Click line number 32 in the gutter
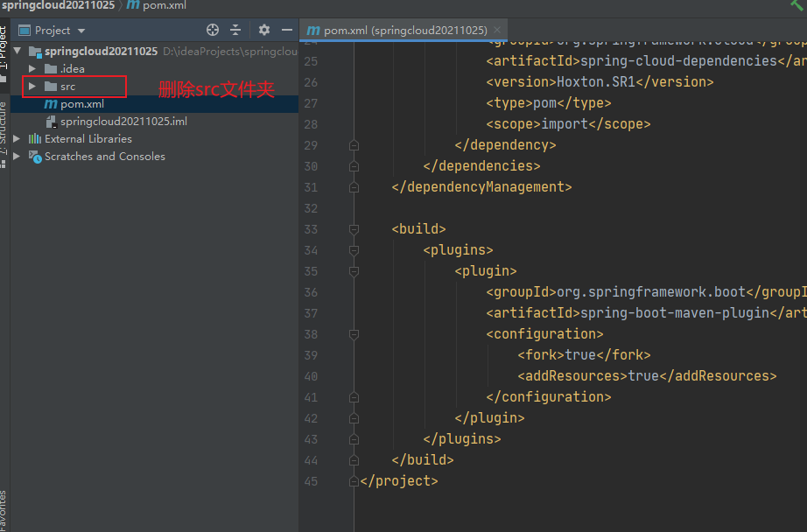 click(311, 208)
